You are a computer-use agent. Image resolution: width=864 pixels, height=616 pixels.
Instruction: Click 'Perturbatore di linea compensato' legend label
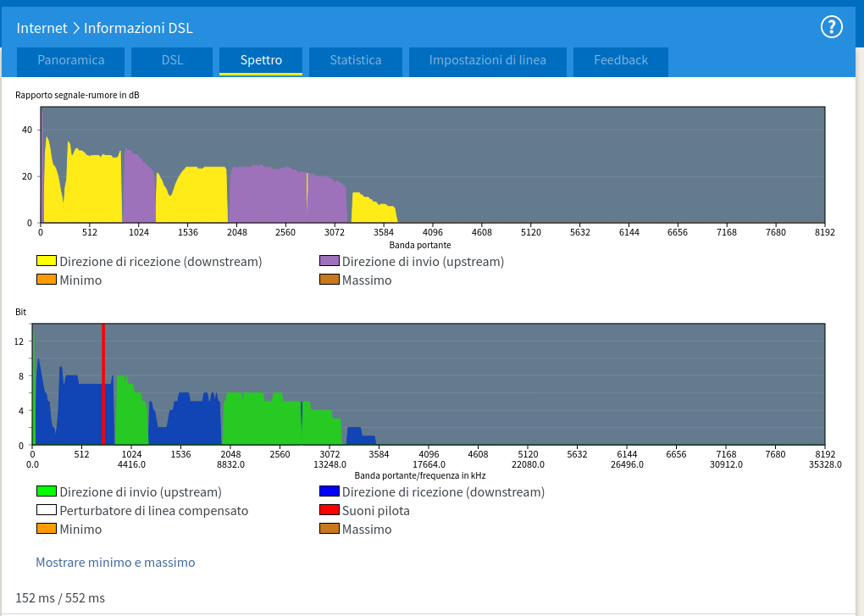(x=153, y=511)
